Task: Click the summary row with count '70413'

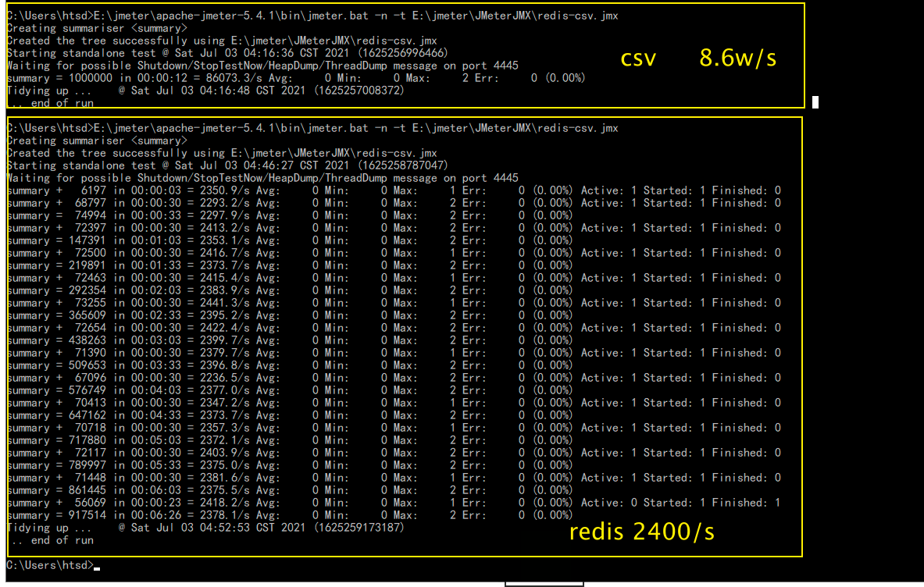Action: click(x=394, y=403)
